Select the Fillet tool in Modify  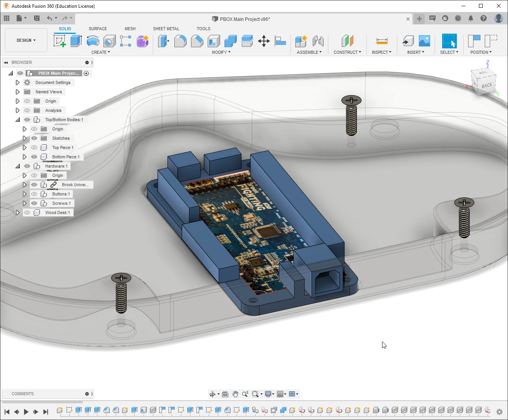coord(181,40)
